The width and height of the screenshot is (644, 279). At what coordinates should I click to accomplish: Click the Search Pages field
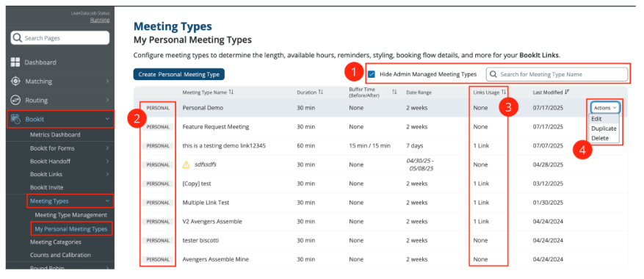[60, 37]
